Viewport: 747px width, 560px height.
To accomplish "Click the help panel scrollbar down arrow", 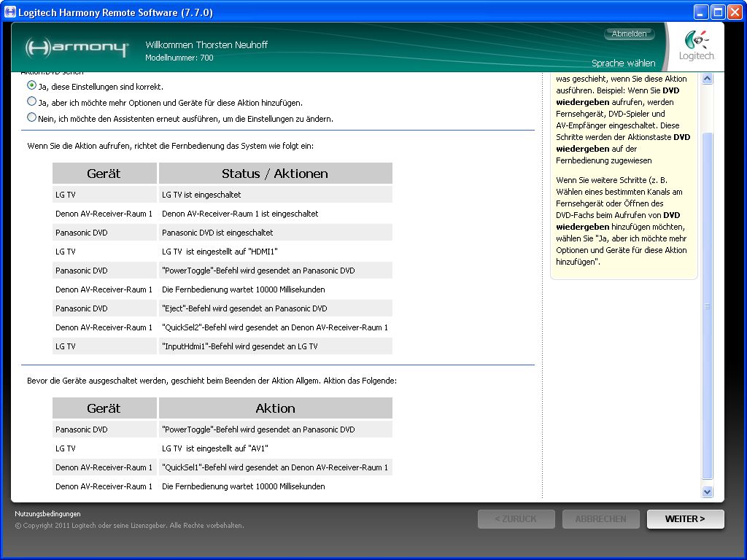I will [x=708, y=492].
